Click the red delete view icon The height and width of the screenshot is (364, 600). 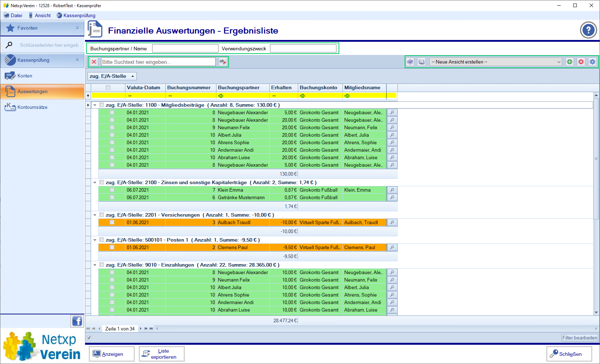click(581, 62)
